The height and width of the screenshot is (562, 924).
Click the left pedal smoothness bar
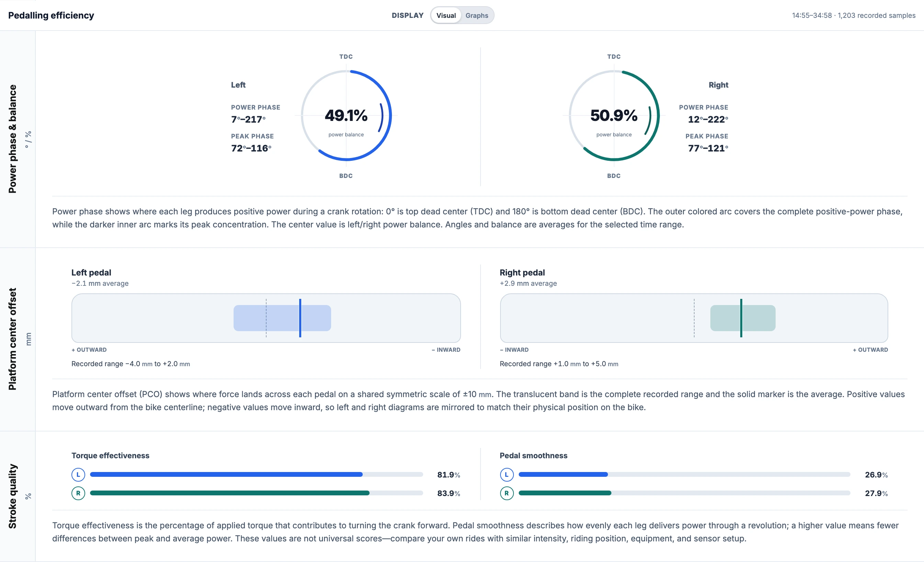684,475
